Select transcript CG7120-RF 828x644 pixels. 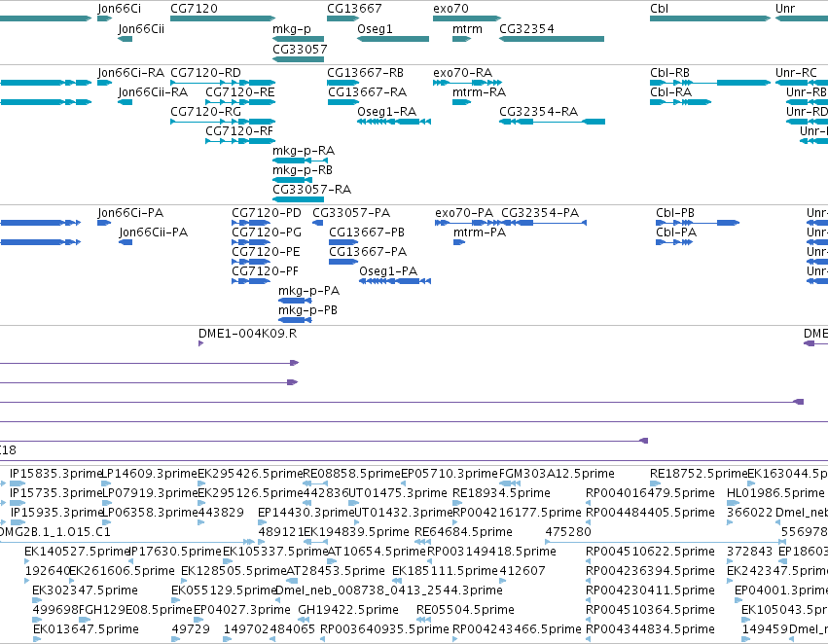pyautogui.click(x=240, y=141)
